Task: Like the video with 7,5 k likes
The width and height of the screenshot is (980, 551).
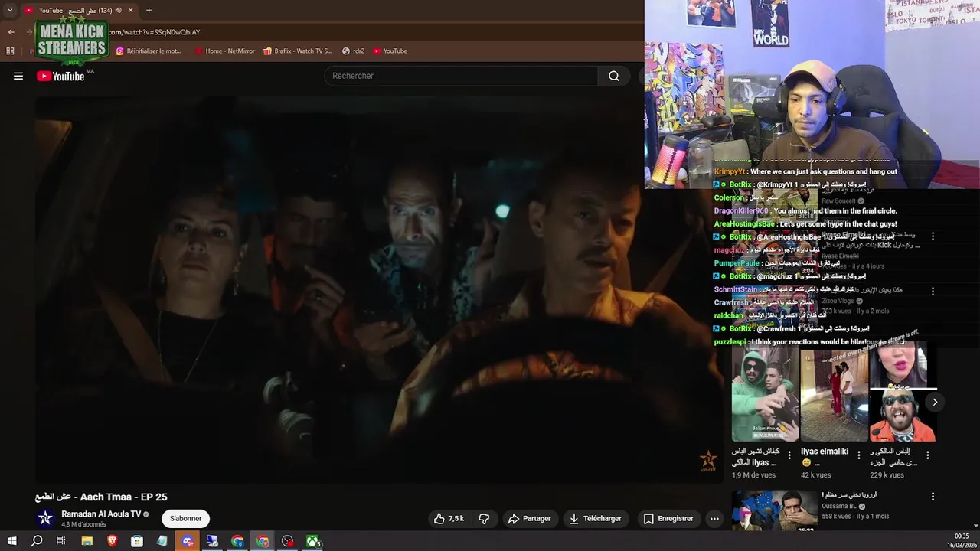Action: [449, 518]
